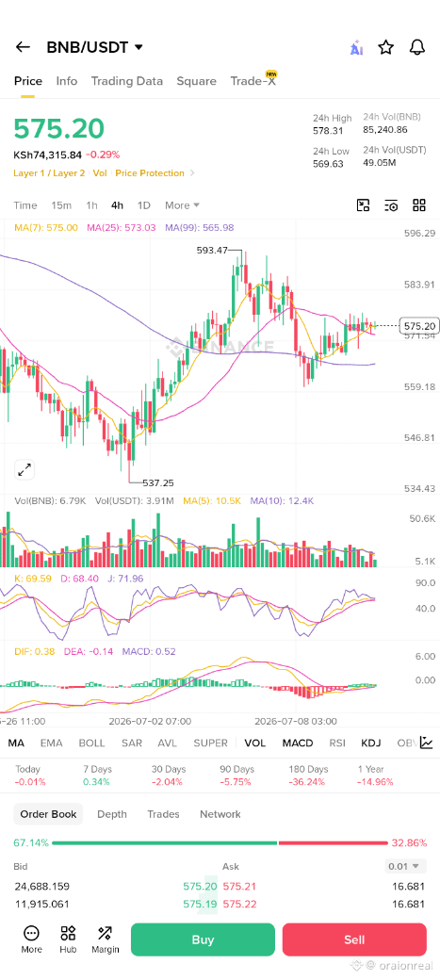This screenshot has height=980, width=440.
Task: Select ask price 575.21 in order book
Action: tap(239, 887)
